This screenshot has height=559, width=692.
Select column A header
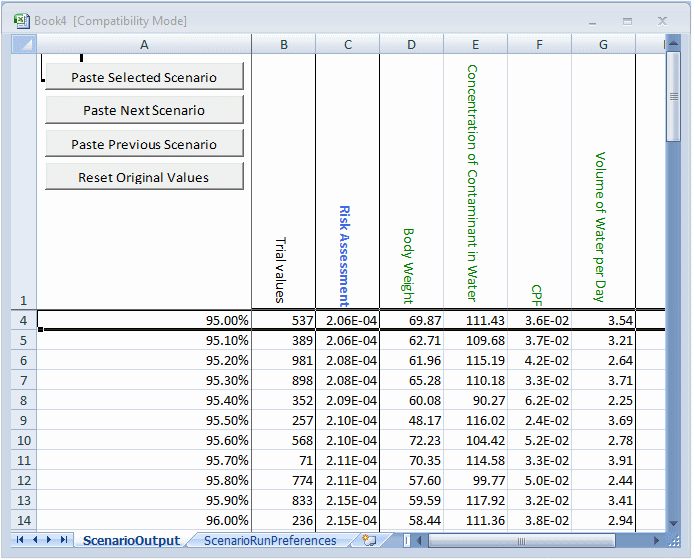tap(144, 44)
